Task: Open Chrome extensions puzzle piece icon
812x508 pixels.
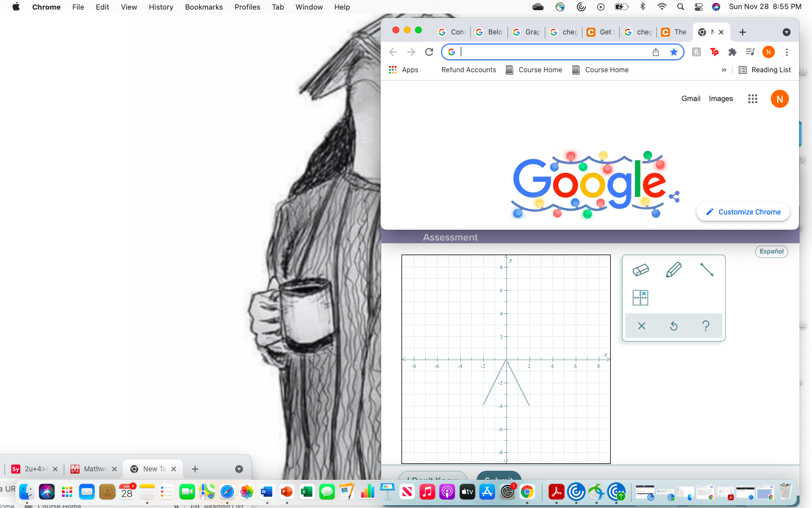Action: [732, 51]
